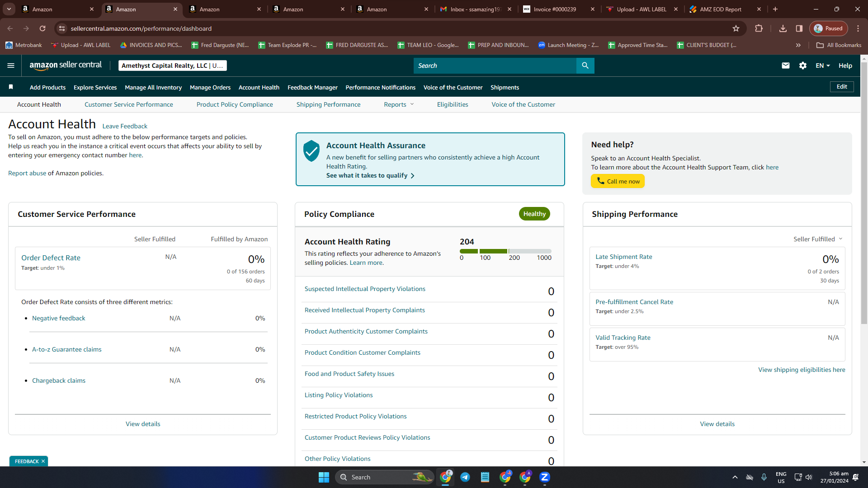This screenshot has height=488, width=868.
Task: Go to Manage Orders
Action: (x=210, y=87)
